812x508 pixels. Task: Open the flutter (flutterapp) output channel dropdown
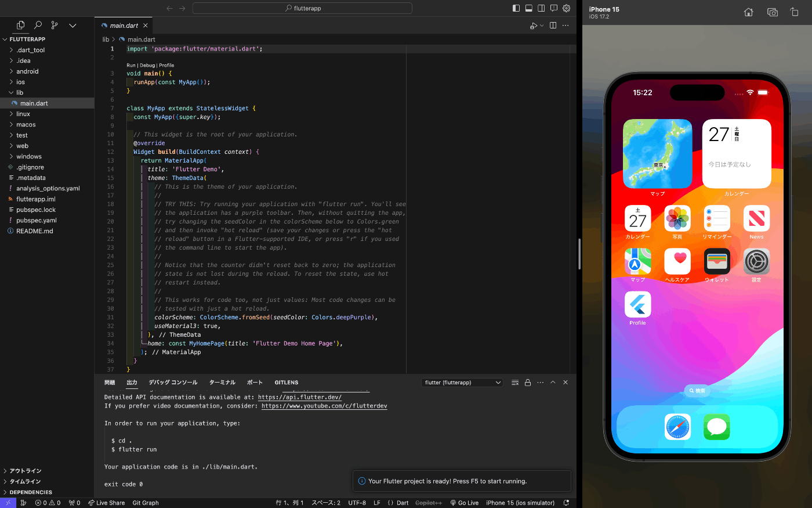462,383
